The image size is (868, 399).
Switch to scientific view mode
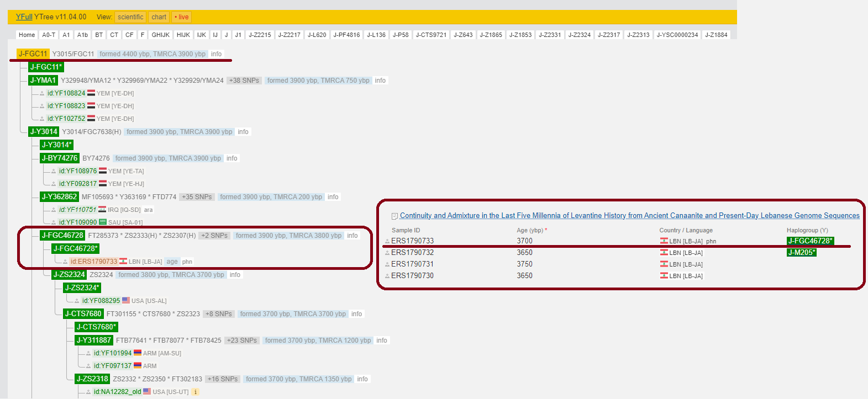click(x=130, y=17)
